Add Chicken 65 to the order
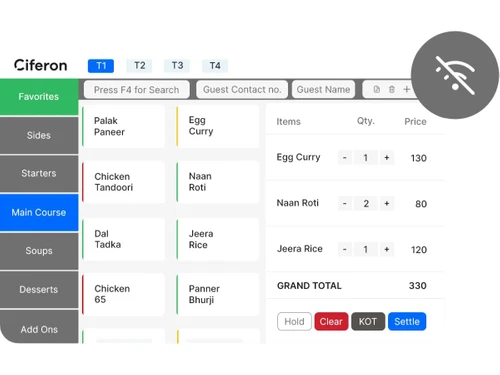The image size is (500, 375). tap(123, 294)
